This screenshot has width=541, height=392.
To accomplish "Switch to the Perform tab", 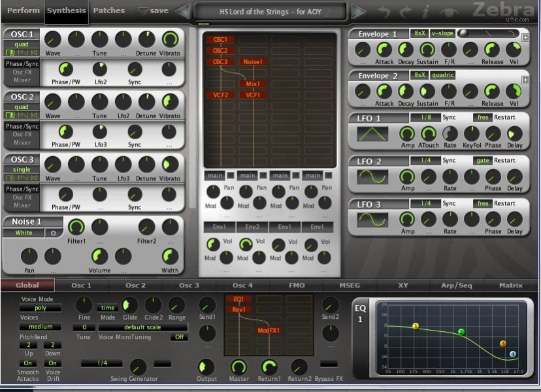I will [24, 10].
